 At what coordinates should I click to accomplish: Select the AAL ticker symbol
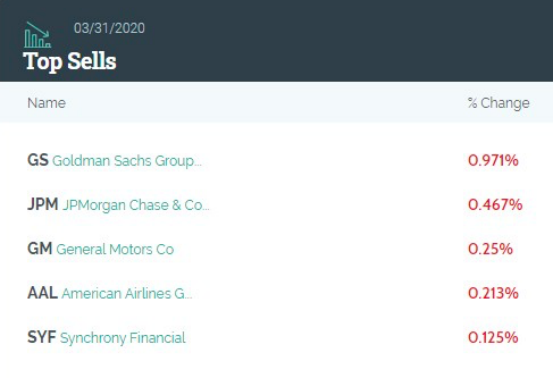click(42, 293)
